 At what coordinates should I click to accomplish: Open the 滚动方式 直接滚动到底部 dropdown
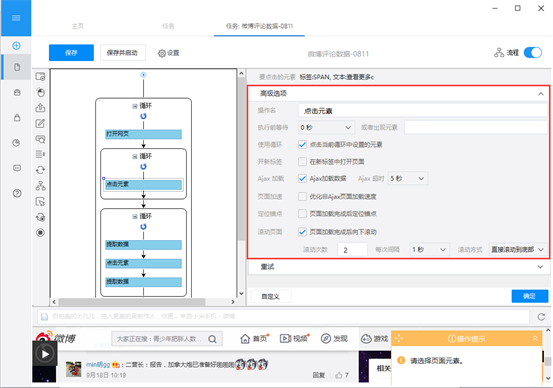[x=518, y=249]
